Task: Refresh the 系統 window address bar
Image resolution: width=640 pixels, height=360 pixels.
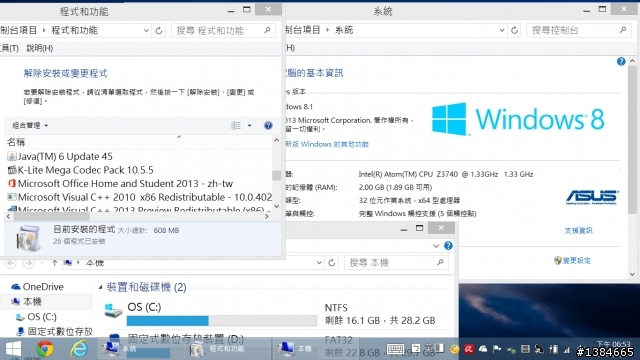Action: pyautogui.click(x=514, y=30)
